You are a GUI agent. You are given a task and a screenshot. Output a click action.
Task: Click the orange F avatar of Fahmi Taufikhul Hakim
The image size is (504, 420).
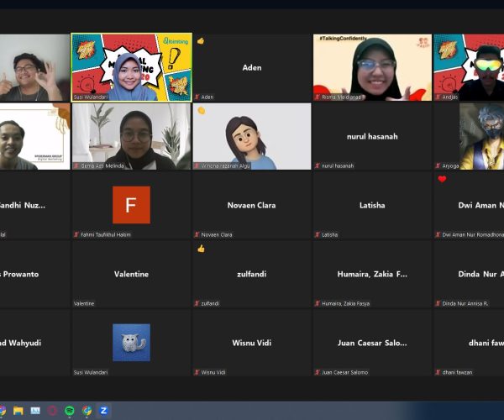pos(132,205)
